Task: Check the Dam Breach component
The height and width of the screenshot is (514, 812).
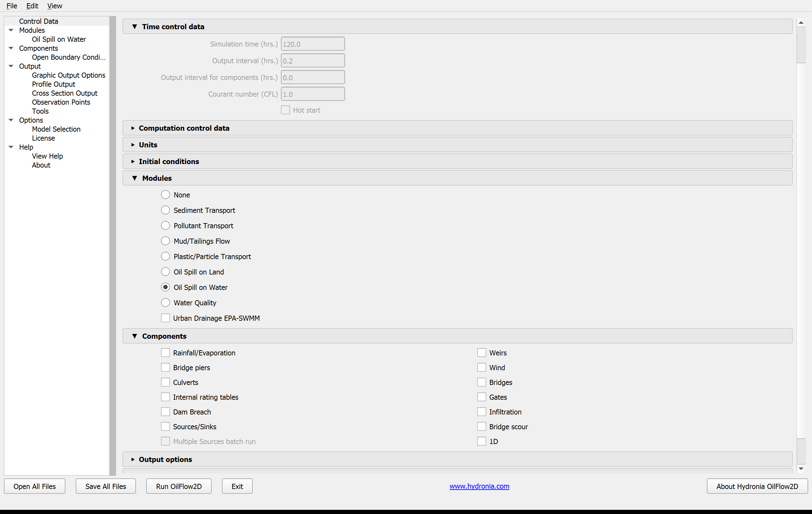Action: [165, 412]
